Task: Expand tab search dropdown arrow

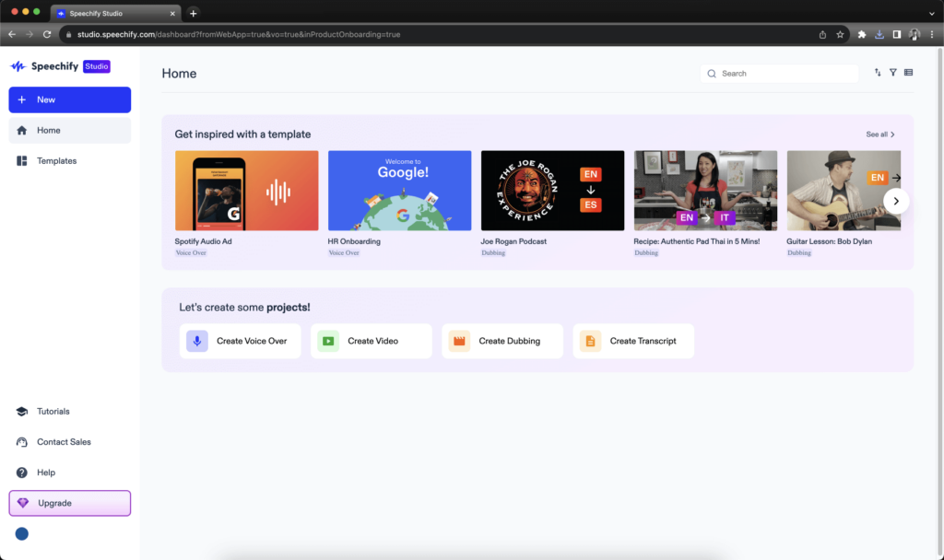Action: pos(932,13)
